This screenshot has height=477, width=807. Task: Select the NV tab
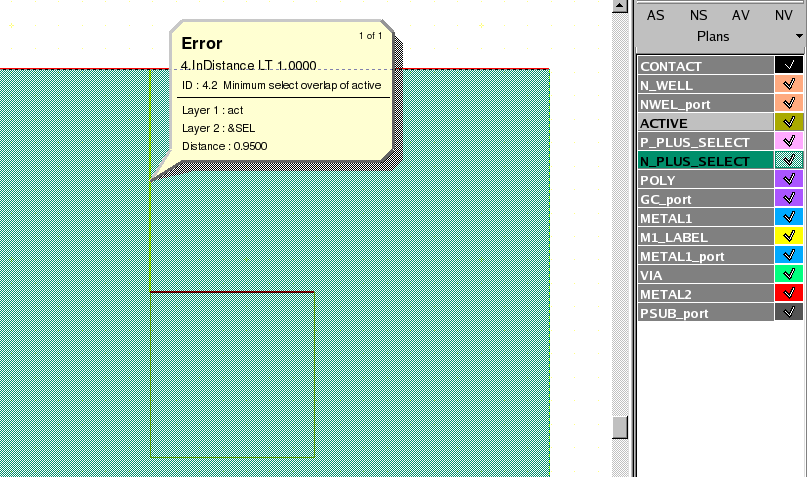783,15
